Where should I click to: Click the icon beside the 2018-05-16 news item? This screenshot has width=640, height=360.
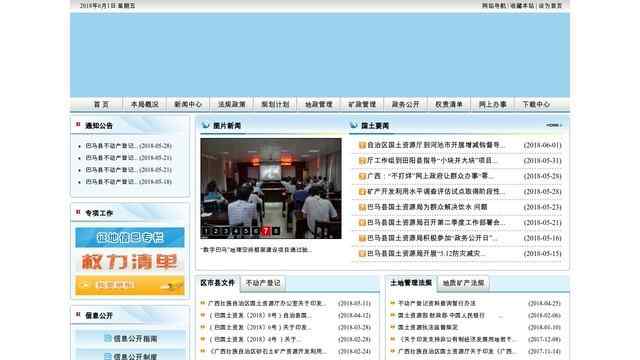(362, 238)
